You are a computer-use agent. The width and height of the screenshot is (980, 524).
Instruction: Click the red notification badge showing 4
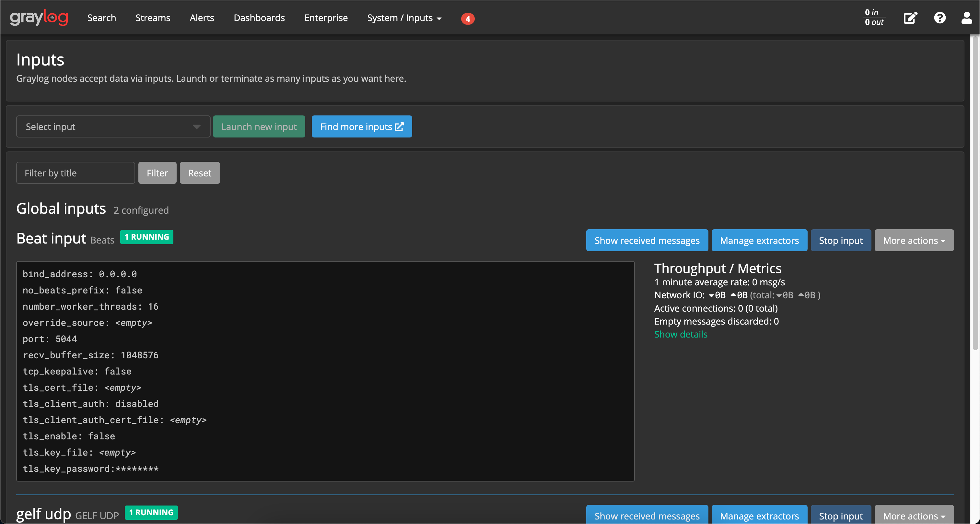(468, 19)
